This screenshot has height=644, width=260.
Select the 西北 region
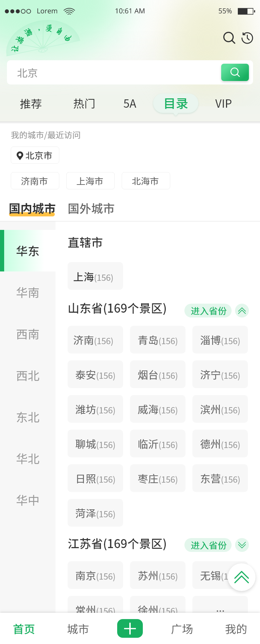click(x=28, y=376)
